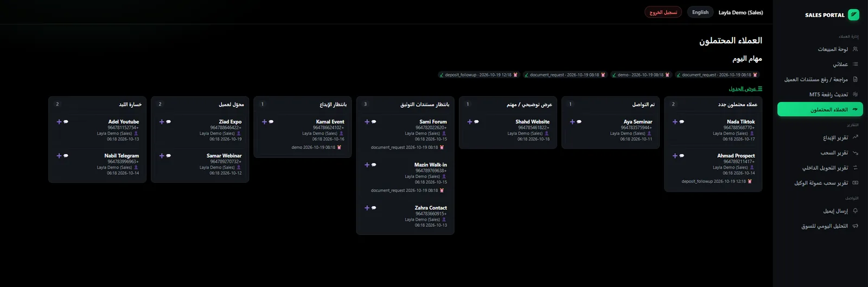Click the demo 08:18 task chip under مهام اليوم
Image resolution: width=868 pixels, height=287 pixels.
[641, 75]
